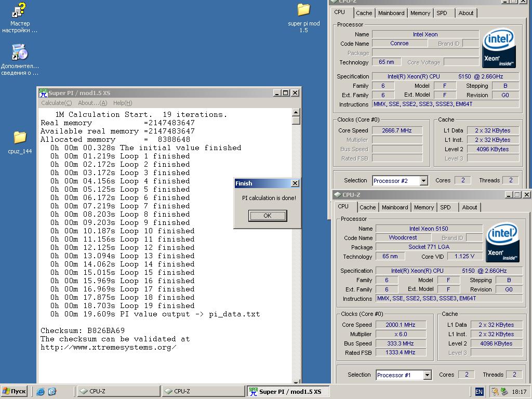
Task: Click the http://www.xtremesystems.org/ text
Action: (108, 347)
